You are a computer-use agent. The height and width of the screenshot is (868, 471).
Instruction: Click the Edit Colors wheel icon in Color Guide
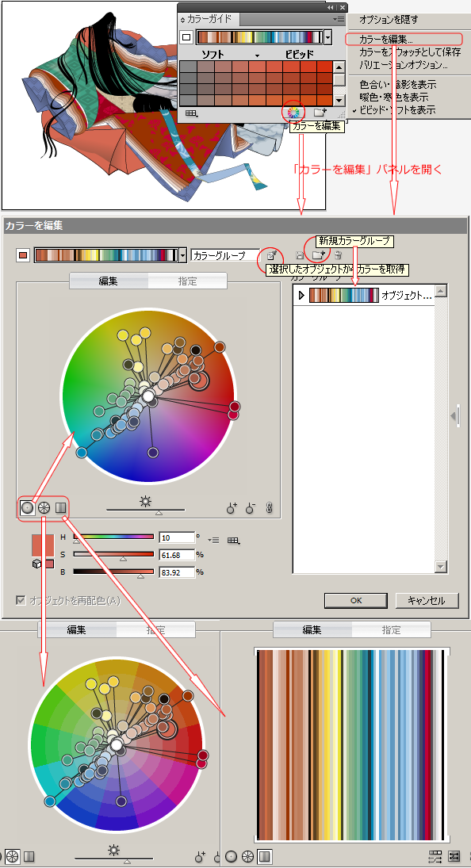[293, 113]
